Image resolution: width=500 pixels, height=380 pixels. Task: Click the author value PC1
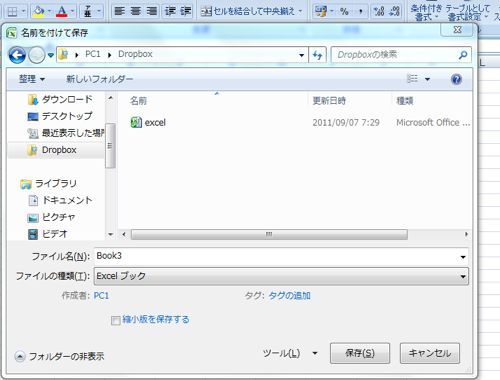101,296
